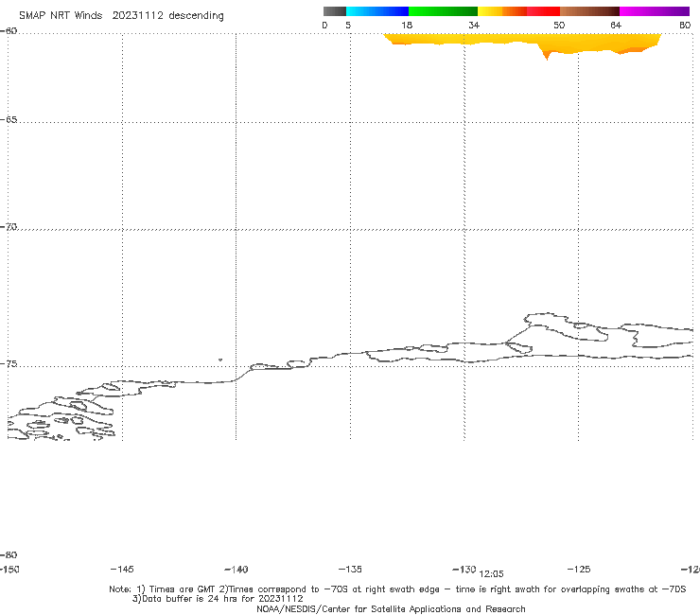This screenshot has width=700, height=615.
Task: Click the blue 5–18 color bar segment
Action: click(377, 11)
